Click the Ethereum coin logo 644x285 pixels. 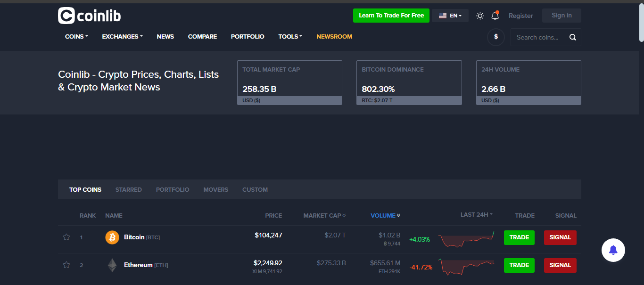(x=112, y=265)
